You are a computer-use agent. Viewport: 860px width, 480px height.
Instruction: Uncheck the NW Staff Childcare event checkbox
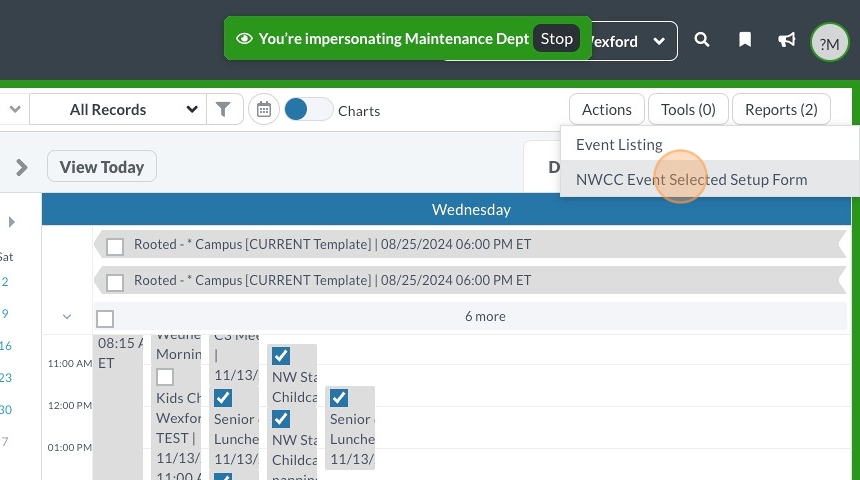[x=281, y=356]
